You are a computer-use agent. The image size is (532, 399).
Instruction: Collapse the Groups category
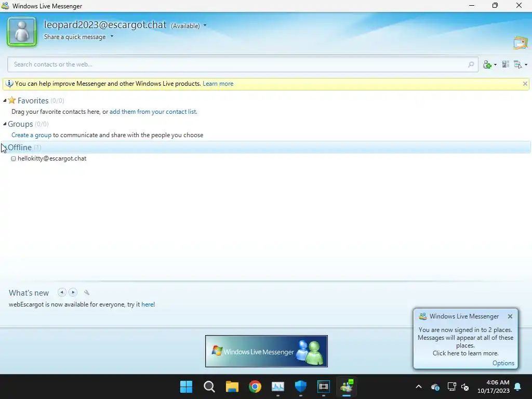5,124
